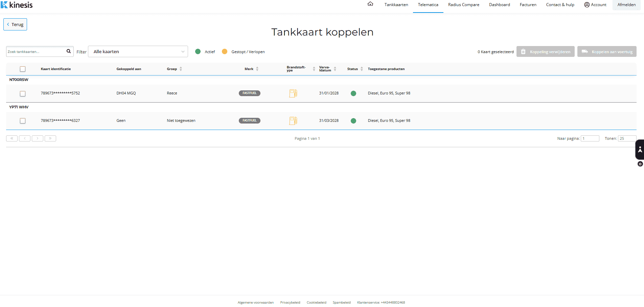Toggle the select-all cards checkbox
The width and height of the screenshot is (644, 307).
23,69
